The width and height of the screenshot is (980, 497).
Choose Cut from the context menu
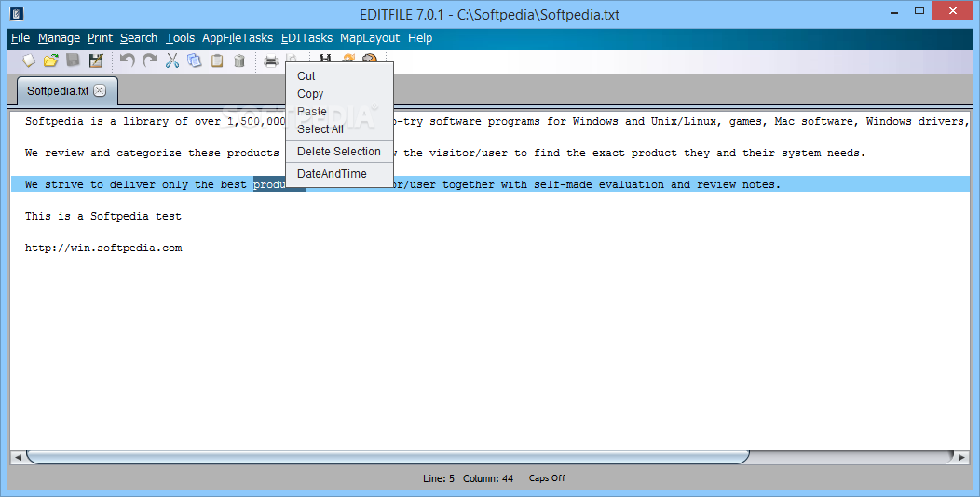[x=339, y=75]
